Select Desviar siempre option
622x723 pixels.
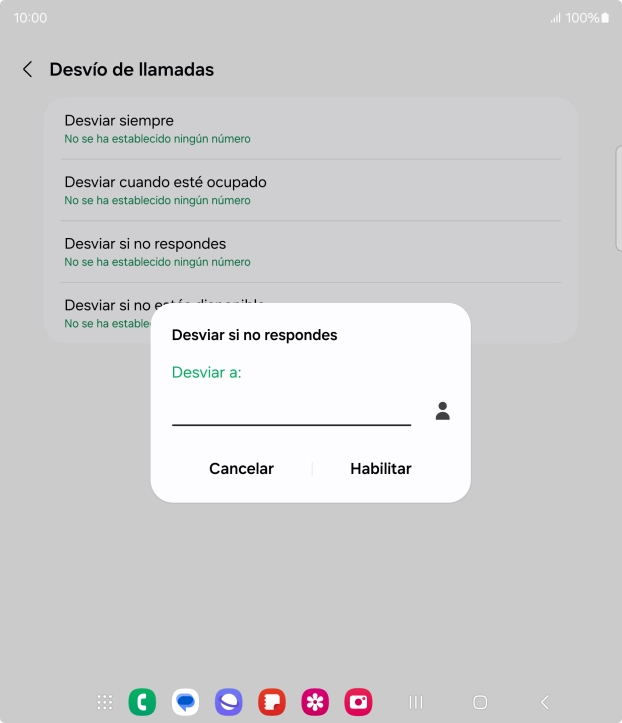click(310, 129)
